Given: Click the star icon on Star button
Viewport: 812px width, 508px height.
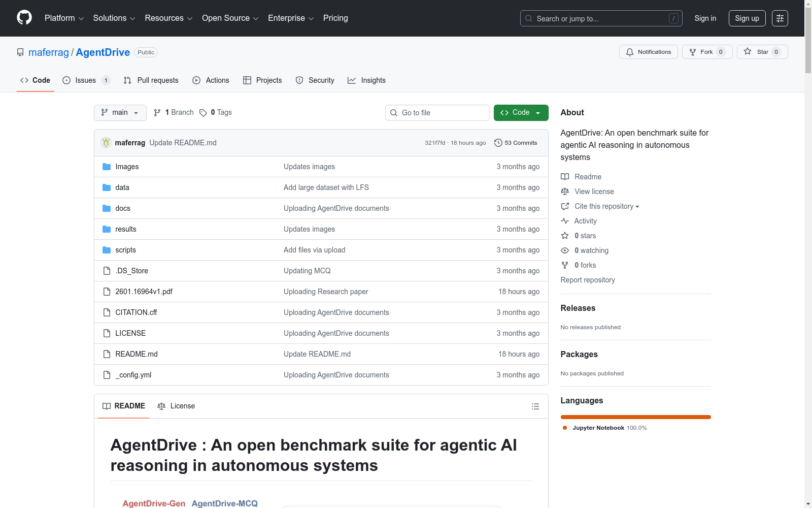Looking at the screenshot, I should pyautogui.click(x=748, y=51).
